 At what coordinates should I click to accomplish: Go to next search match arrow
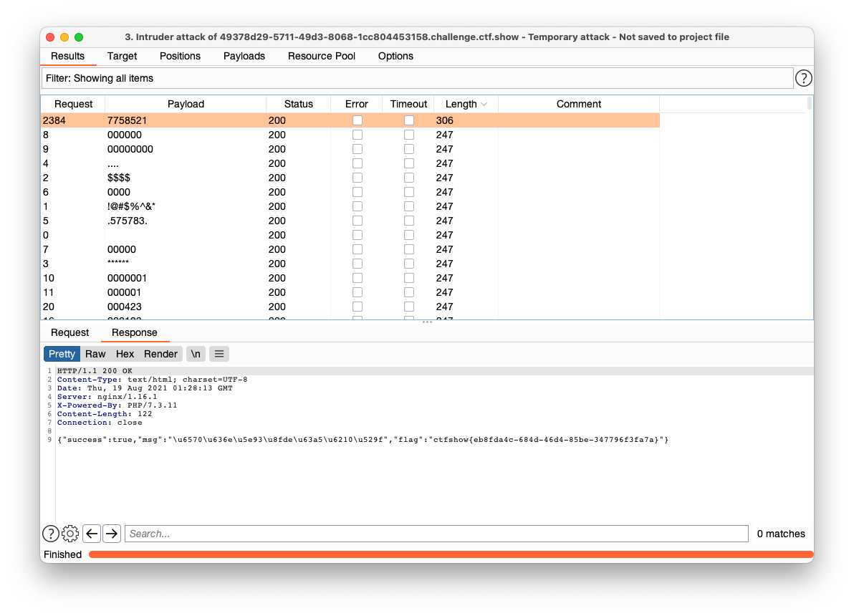click(x=112, y=534)
